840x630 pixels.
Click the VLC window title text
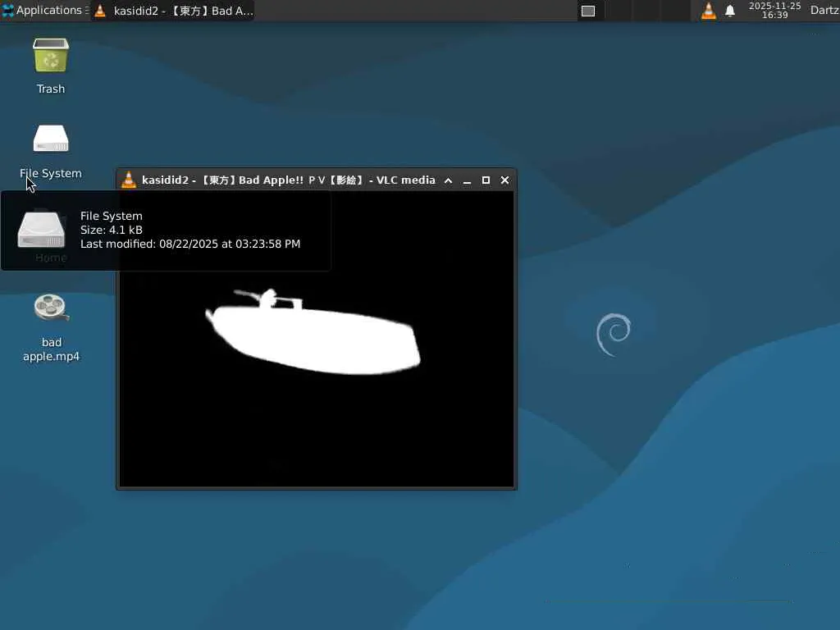point(288,180)
